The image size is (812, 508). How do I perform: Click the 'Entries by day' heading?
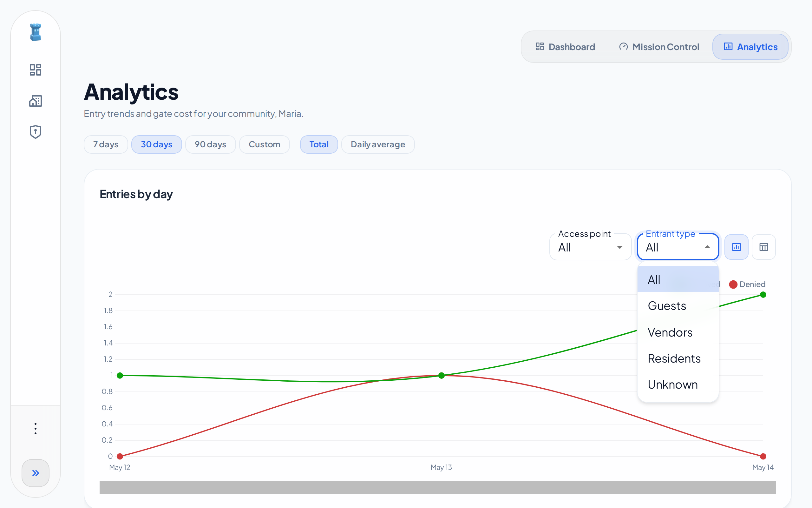[x=136, y=194]
